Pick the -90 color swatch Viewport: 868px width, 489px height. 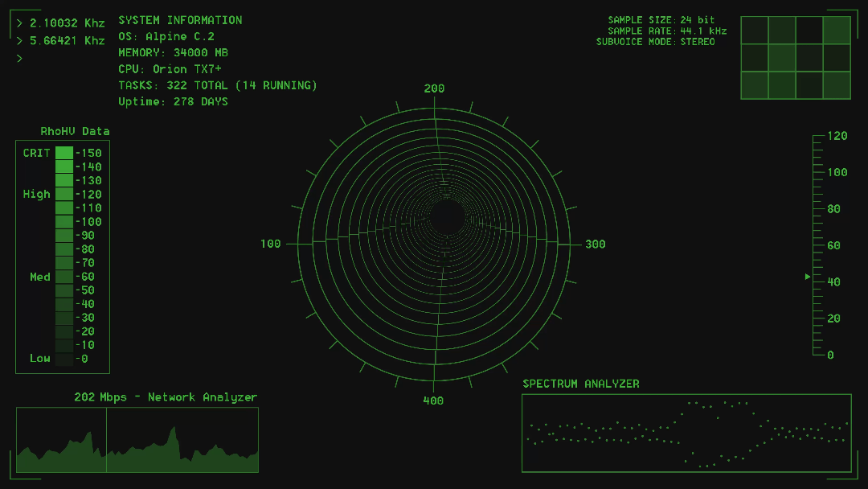pyautogui.click(x=64, y=236)
